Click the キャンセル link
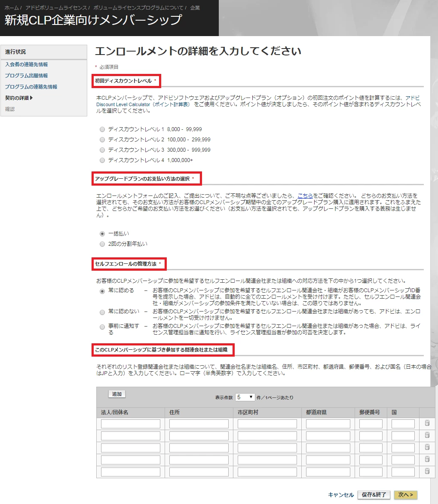The width and height of the screenshot is (438, 504). coord(341,495)
